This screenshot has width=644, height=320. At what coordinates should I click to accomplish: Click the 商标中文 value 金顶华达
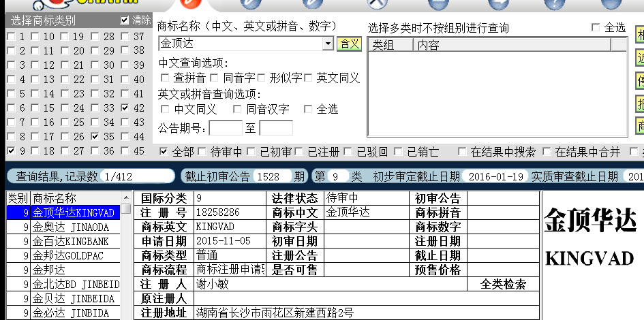(x=348, y=212)
